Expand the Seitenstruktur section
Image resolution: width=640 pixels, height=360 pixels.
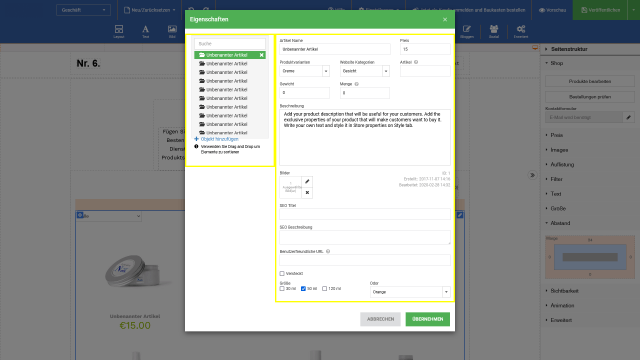[569, 49]
